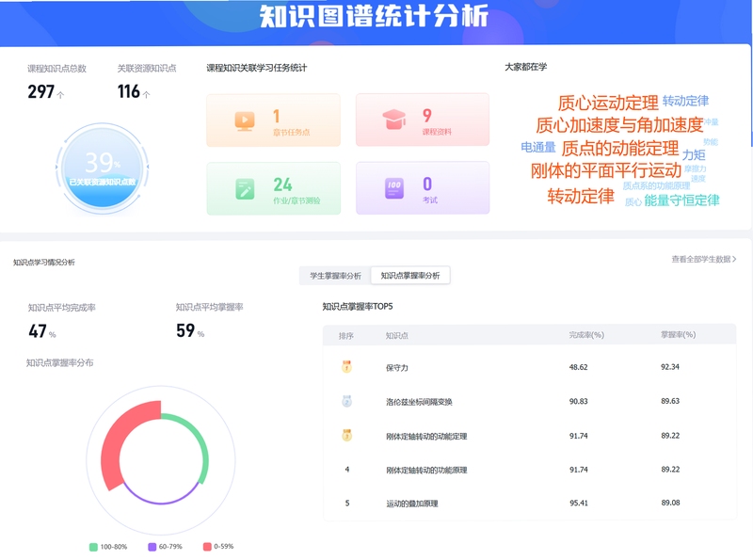Click the average completion rate 47%
753x560 pixels.
(x=41, y=331)
